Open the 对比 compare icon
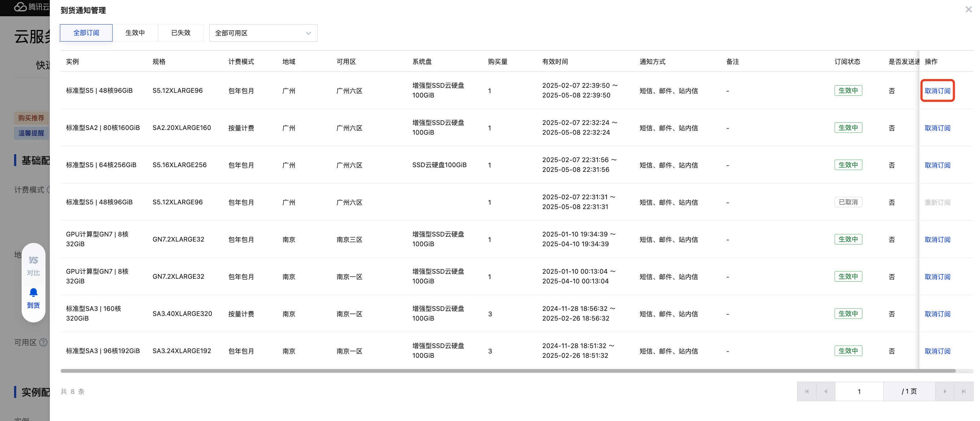The height and width of the screenshot is (421, 980). pyautogui.click(x=34, y=266)
